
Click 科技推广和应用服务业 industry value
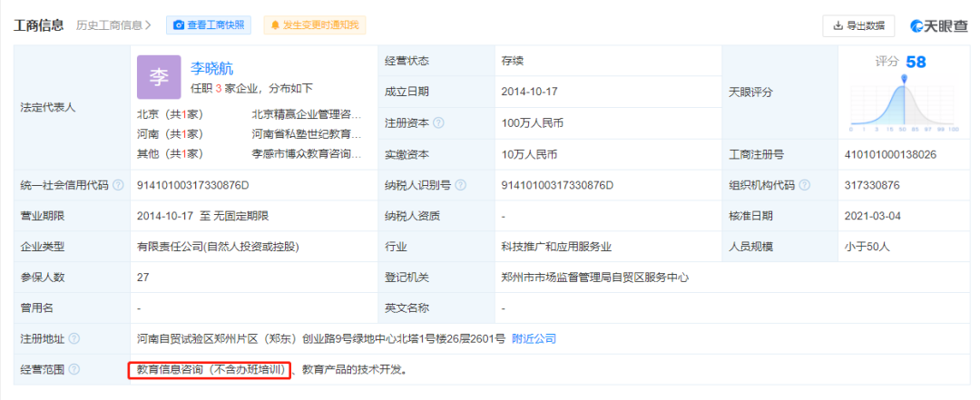pyautogui.click(x=556, y=247)
